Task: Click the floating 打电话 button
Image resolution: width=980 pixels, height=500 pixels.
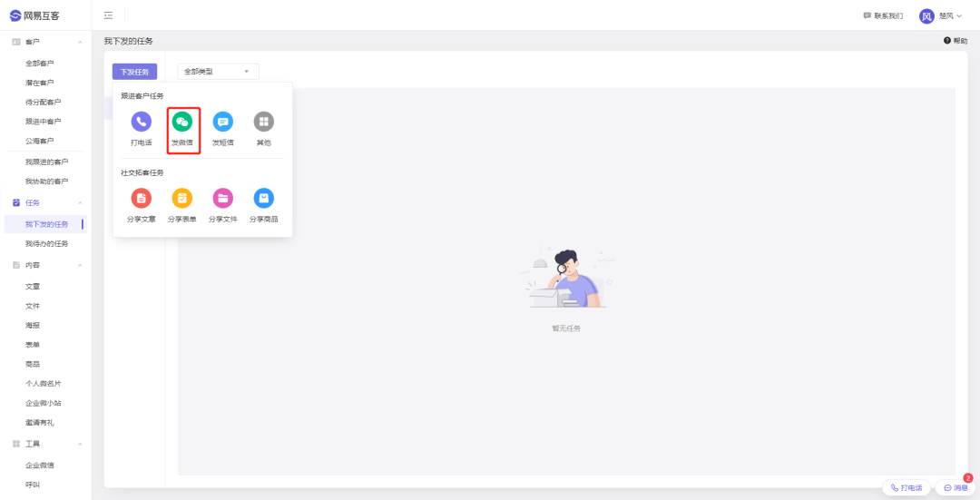Action: 906,487
